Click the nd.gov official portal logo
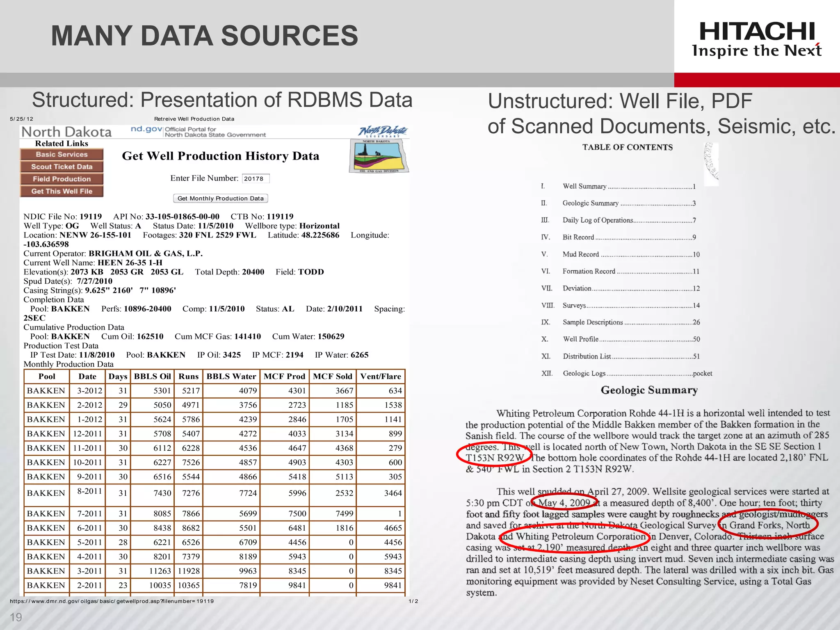840x630 pixels. pos(198,132)
